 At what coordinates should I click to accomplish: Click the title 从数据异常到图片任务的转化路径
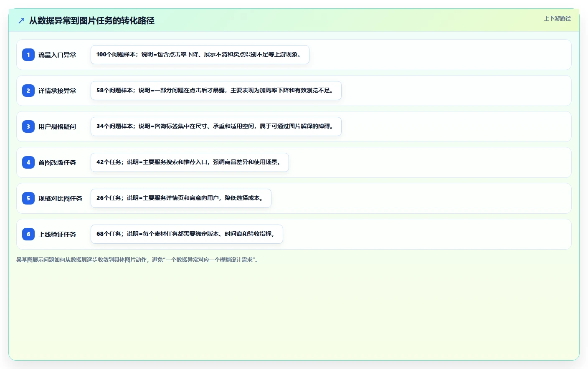(92, 20)
